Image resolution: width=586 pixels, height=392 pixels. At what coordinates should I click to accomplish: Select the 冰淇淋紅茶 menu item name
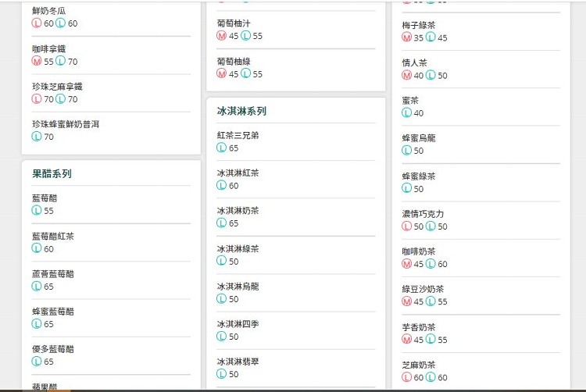click(238, 173)
